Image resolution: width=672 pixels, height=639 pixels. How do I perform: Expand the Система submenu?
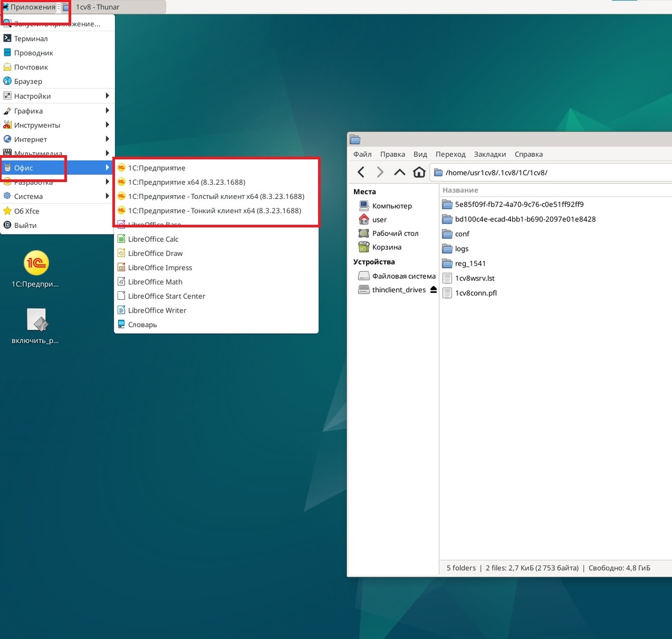(x=57, y=196)
